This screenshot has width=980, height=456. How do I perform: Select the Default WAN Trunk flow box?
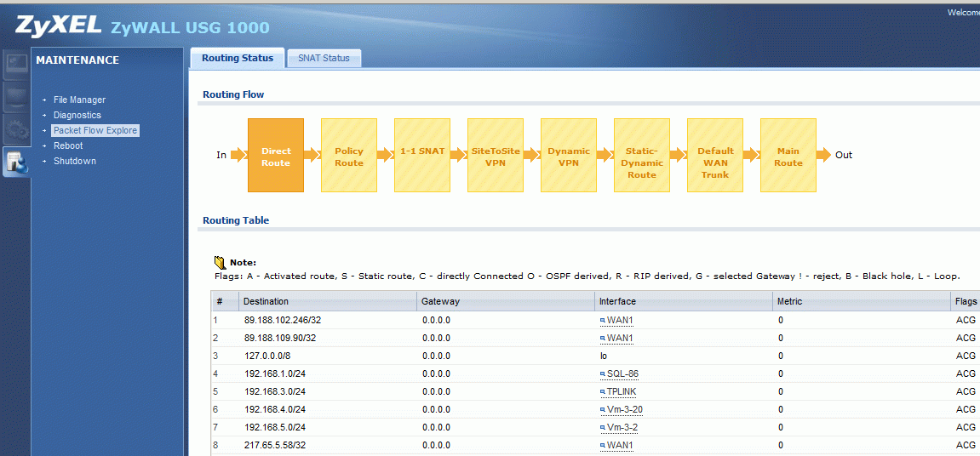[x=715, y=155]
